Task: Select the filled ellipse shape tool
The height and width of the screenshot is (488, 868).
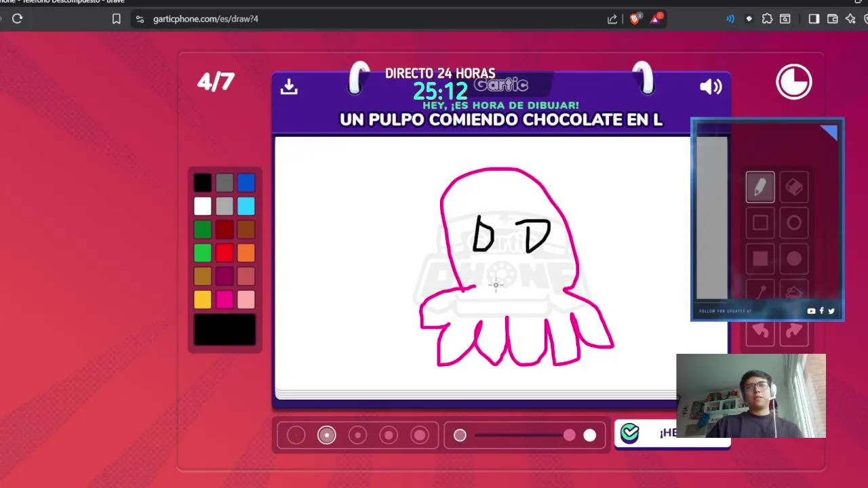Action: point(794,258)
